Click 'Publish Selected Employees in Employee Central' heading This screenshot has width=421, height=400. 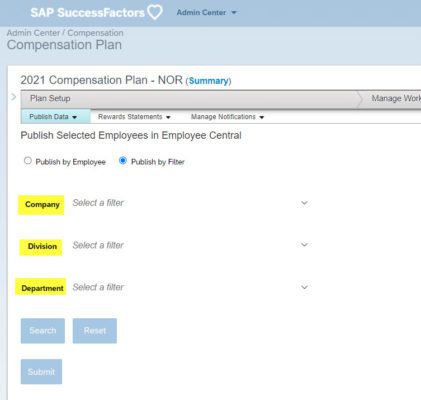coord(131,135)
